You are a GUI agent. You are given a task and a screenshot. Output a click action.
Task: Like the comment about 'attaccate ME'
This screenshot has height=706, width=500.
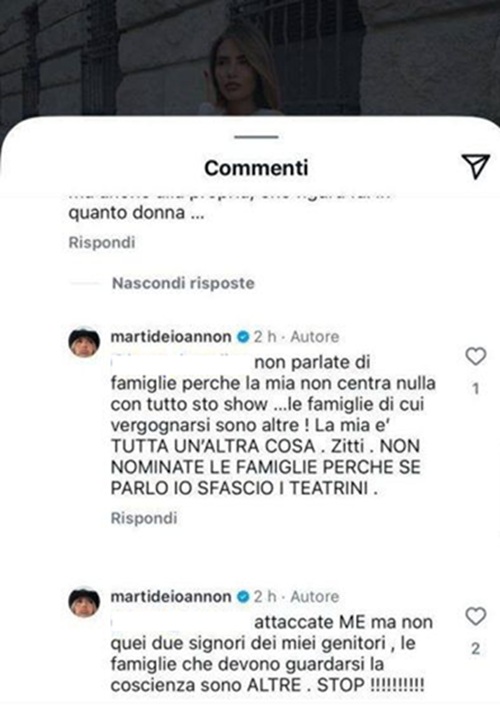475,616
